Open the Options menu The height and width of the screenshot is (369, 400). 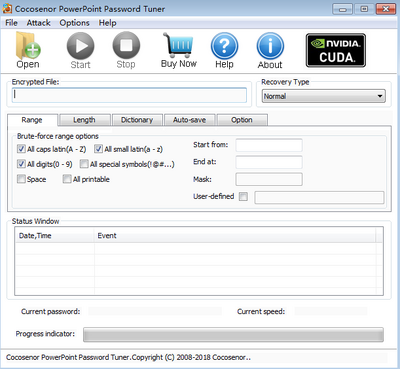click(x=74, y=23)
